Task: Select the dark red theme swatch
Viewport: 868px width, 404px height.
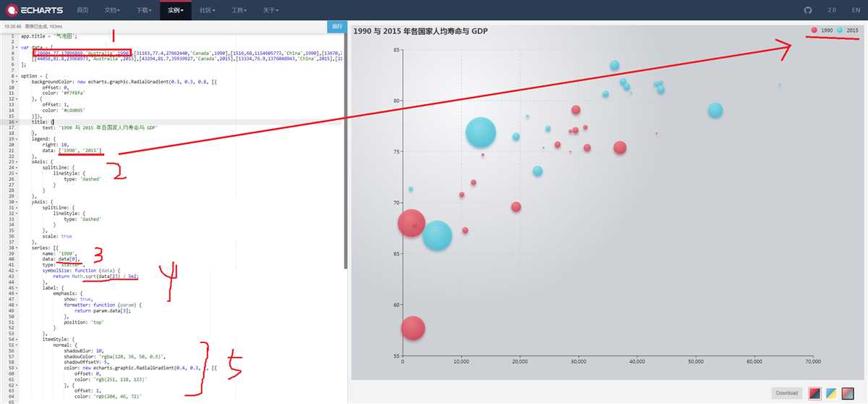Action: pyautogui.click(x=815, y=393)
